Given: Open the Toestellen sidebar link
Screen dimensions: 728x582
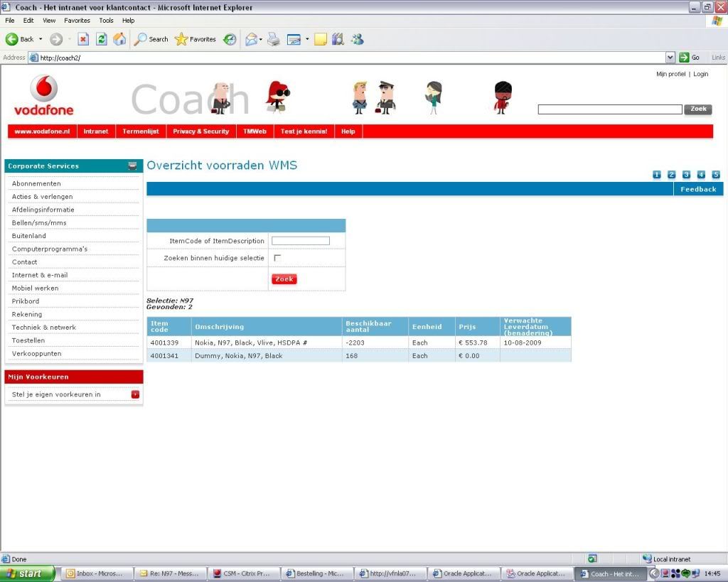Looking at the screenshot, I should (x=28, y=340).
